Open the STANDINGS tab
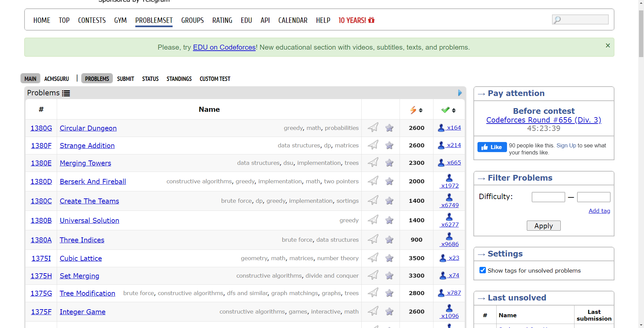This screenshot has width=644, height=328. [x=179, y=79]
